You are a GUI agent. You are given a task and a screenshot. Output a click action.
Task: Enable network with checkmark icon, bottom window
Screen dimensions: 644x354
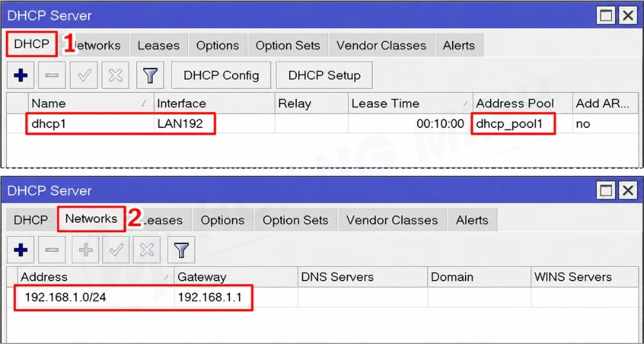116,250
